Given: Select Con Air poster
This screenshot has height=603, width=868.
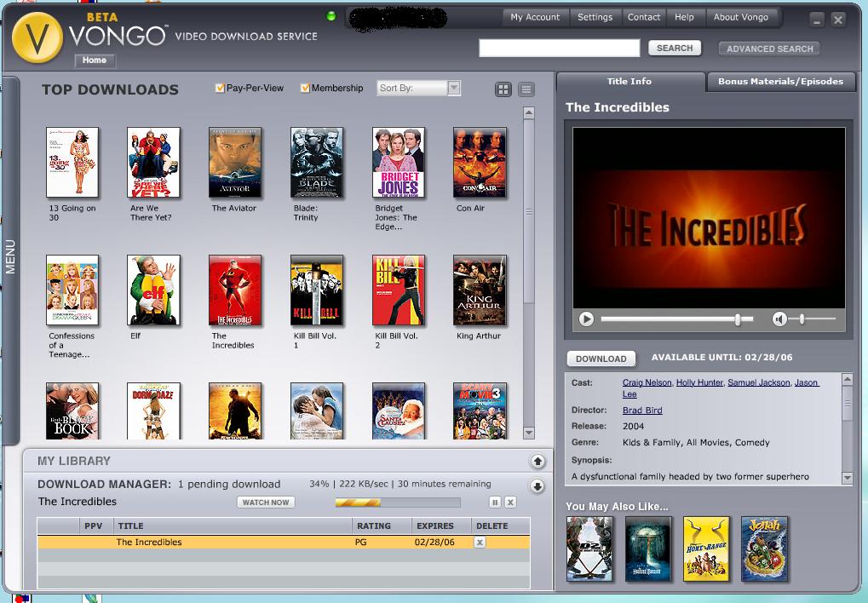Looking at the screenshot, I should (x=480, y=162).
